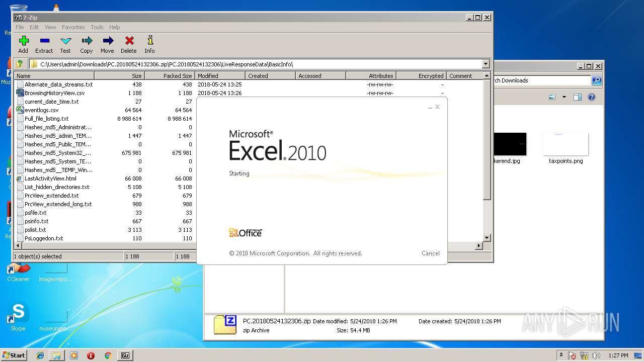Open Windows Media Player from taskbar

pyautogui.click(x=74, y=355)
